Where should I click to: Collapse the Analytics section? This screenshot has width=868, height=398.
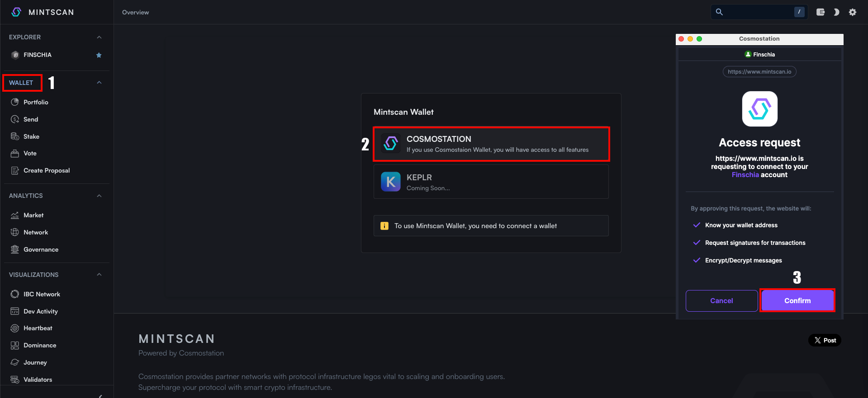tap(99, 196)
